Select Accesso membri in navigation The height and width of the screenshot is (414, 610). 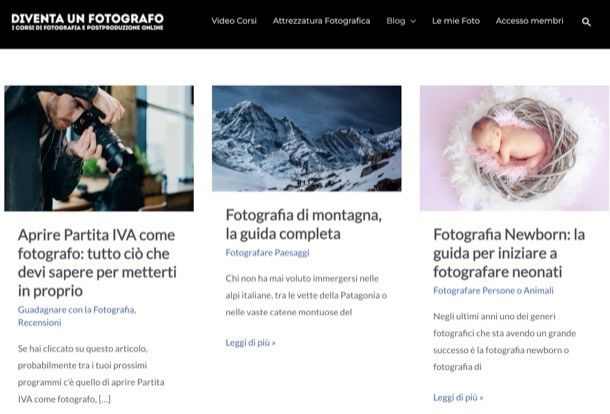[529, 21]
